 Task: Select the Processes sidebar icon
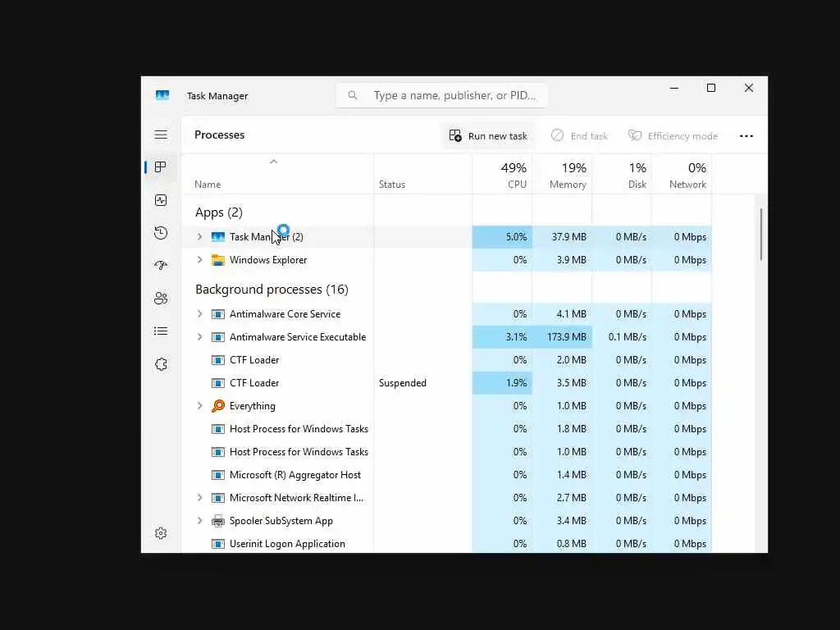coord(160,167)
